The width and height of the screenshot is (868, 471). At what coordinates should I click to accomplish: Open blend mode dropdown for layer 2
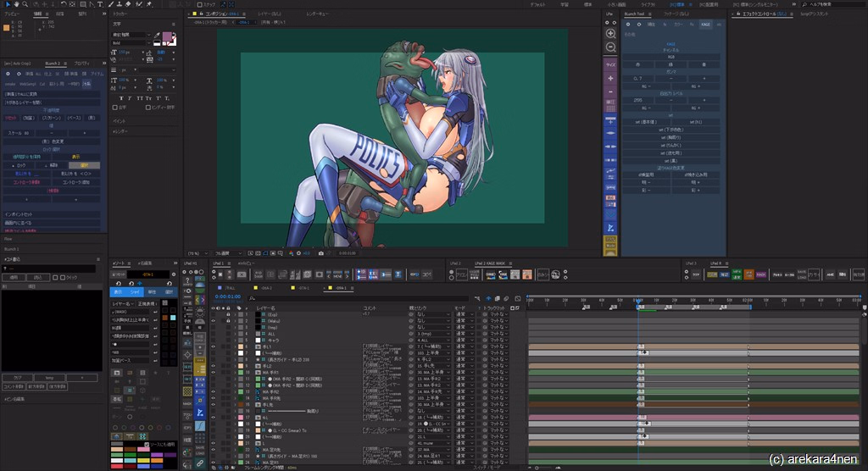(464, 320)
